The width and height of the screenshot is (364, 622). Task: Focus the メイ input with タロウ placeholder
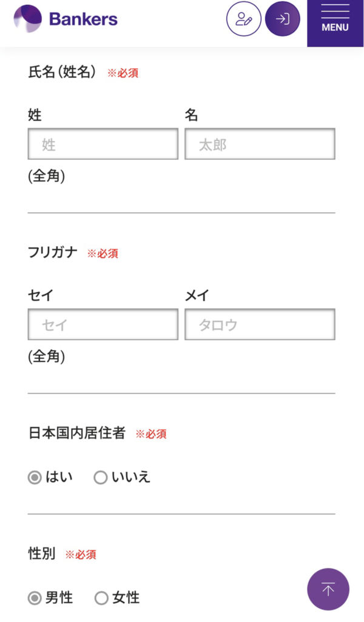(260, 324)
